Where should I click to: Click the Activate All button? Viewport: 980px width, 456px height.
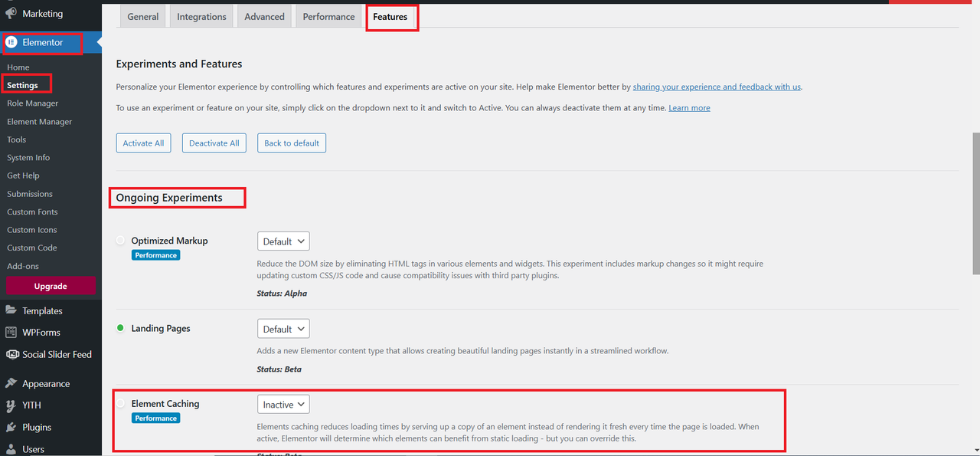(x=143, y=143)
